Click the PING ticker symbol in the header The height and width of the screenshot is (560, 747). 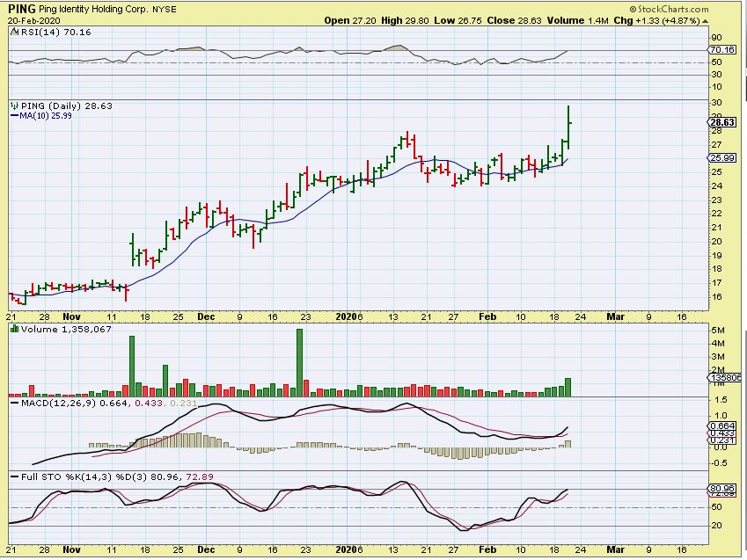pos(21,9)
